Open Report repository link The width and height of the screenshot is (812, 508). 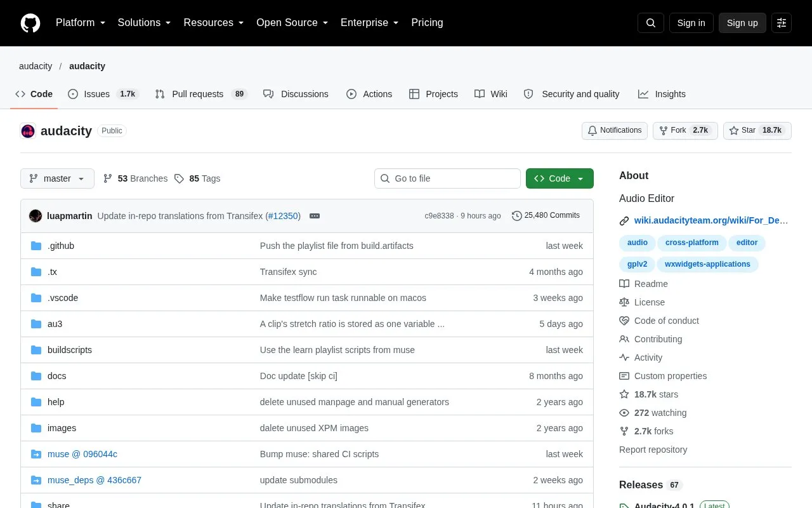tap(653, 450)
